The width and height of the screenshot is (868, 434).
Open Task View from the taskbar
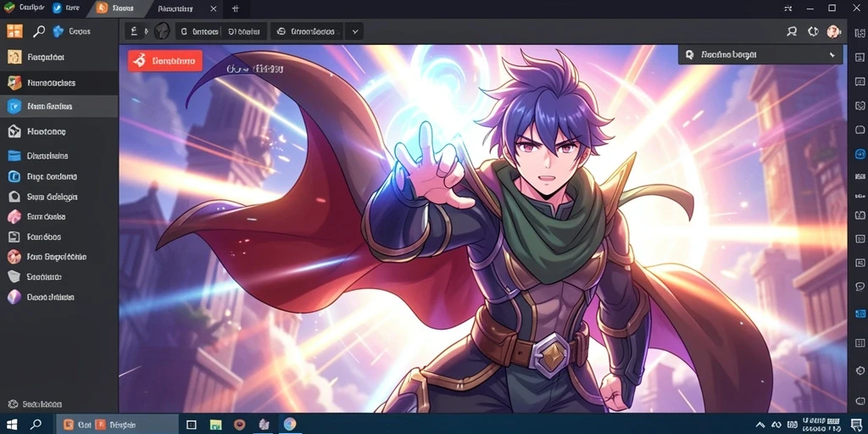(191, 425)
